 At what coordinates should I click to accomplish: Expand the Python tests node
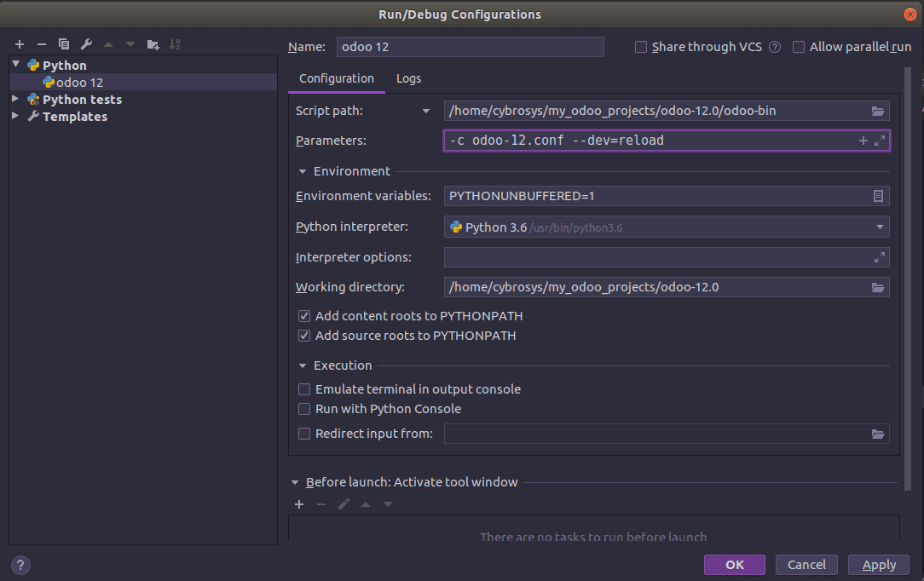coord(15,99)
